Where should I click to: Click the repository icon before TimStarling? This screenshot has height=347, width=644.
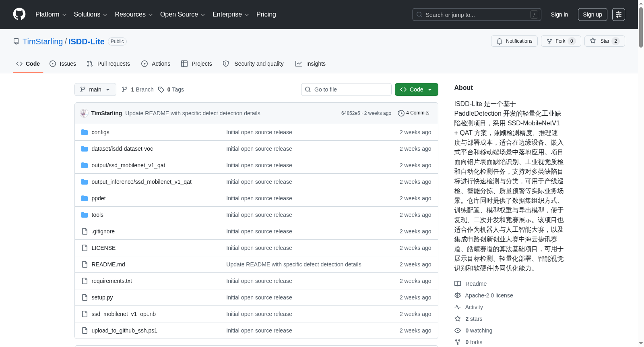click(x=16, y=42)
